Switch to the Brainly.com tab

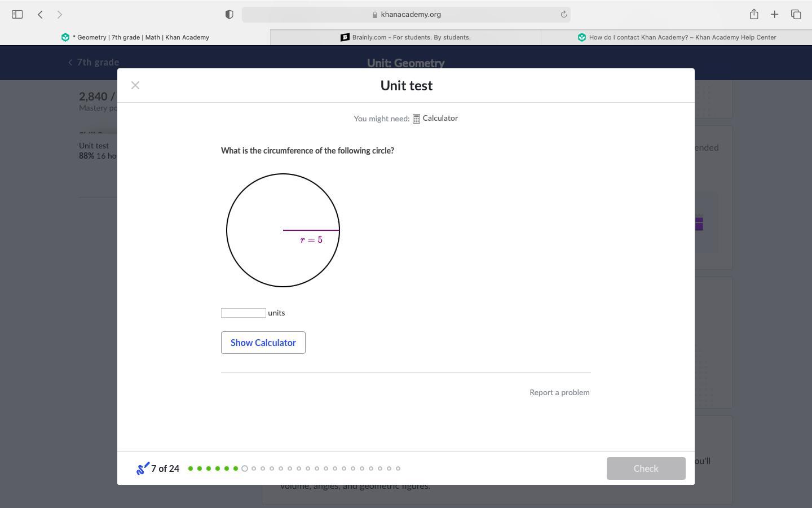click(406, 37)
